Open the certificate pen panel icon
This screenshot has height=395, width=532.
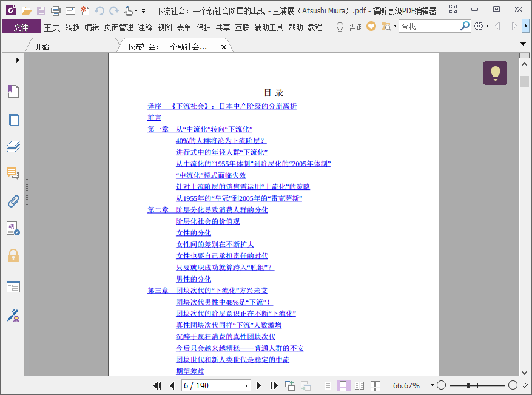coord(13,316)
